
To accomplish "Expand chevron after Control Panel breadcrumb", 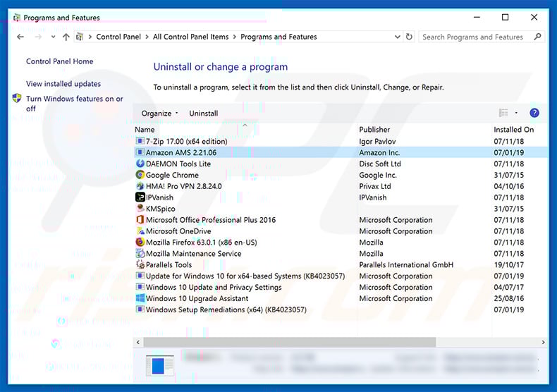I will pos(147,37).
